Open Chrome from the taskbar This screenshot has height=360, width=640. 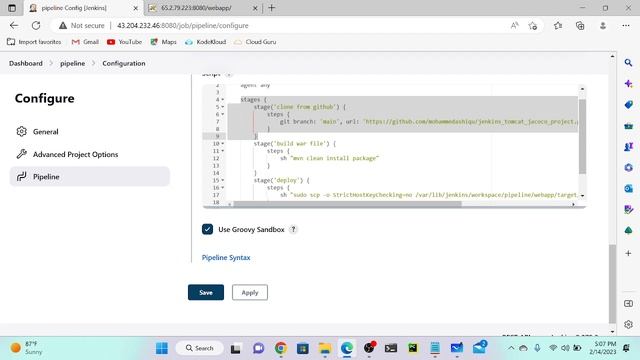coord(280,348)
